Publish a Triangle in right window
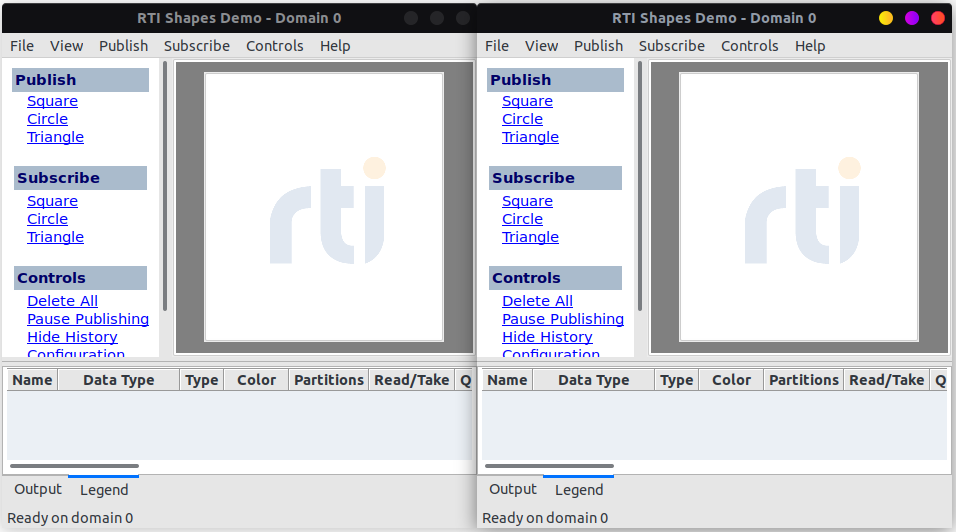Image resolution: width=956 pixels, height=532 pixels. pos(530,137)
